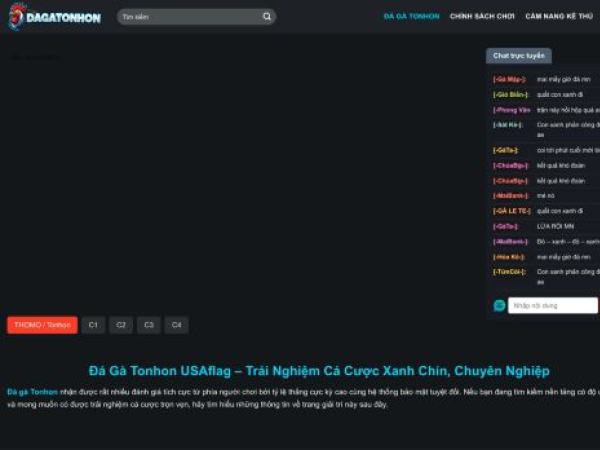This screenshot has height=450, width=600.
Task: Click the [-Gà Mập-] username in chat
Action: (509, 78)
